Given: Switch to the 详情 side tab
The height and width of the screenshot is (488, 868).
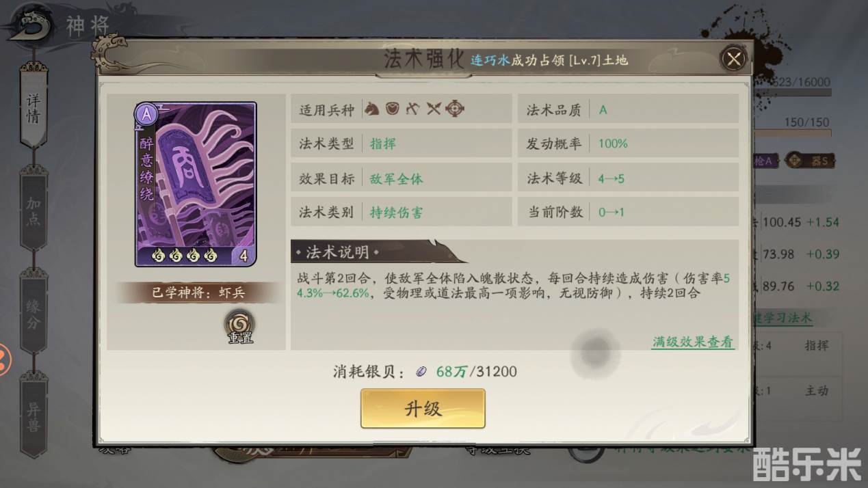Looking at the screenshot, I should pyautogui.click(x=34, y=107).
